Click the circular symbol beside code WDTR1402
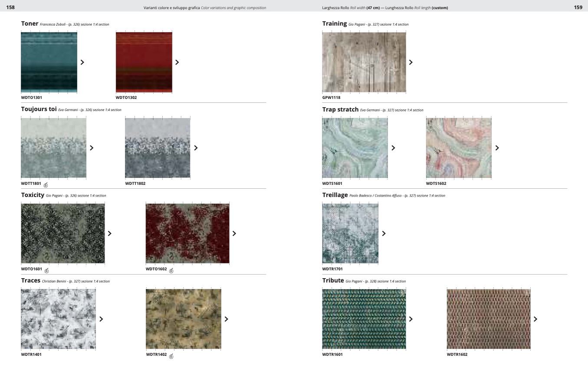This screenshot has width=588, height=381. coord(171,356)
